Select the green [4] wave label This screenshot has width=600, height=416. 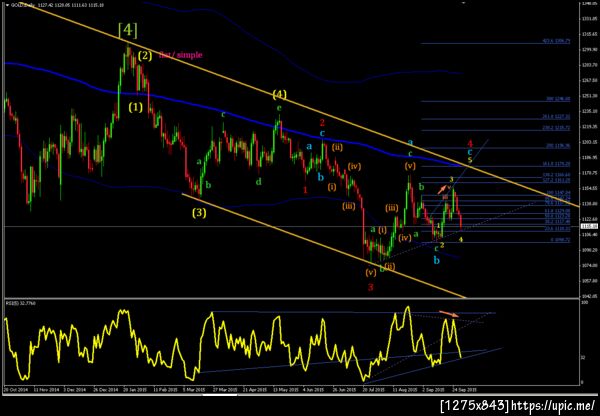128,30
